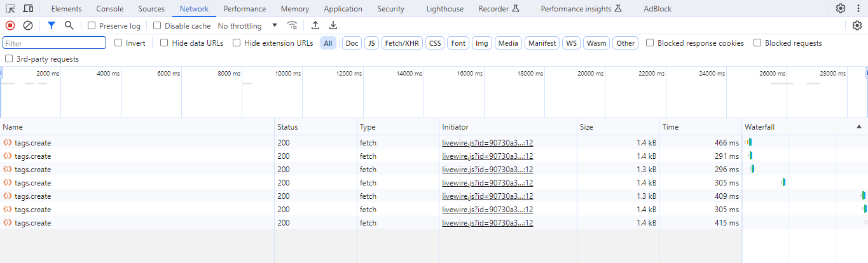Toggle the device toolbar icon
This screenshot has height=263, width=868.
[x=28, y=8]
